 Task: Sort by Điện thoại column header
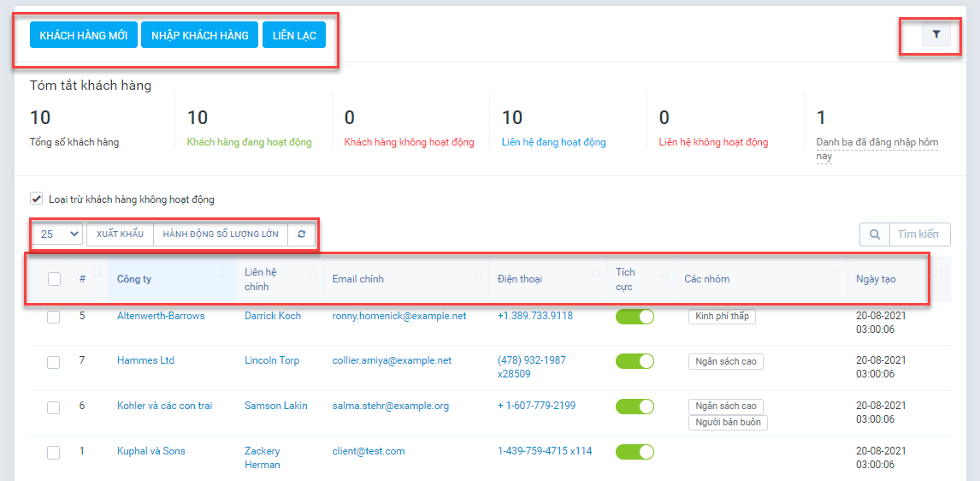(520, 279)
